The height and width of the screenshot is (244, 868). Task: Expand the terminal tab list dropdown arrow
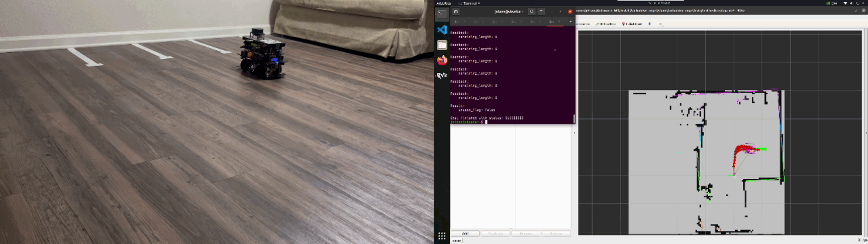coord(570,22)
